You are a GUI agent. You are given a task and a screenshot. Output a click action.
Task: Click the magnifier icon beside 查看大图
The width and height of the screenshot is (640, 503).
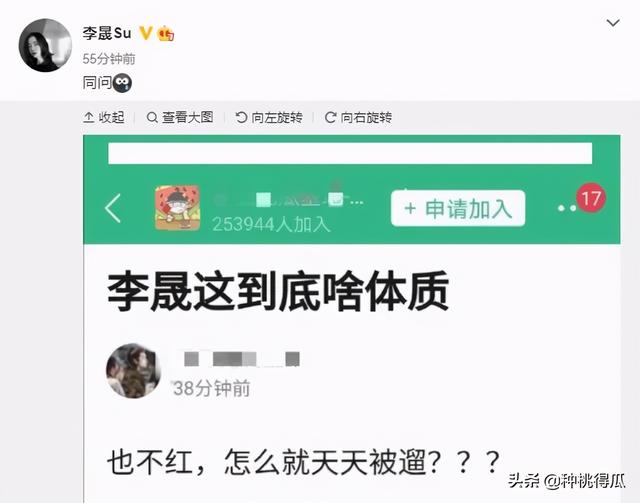(152, 118)
